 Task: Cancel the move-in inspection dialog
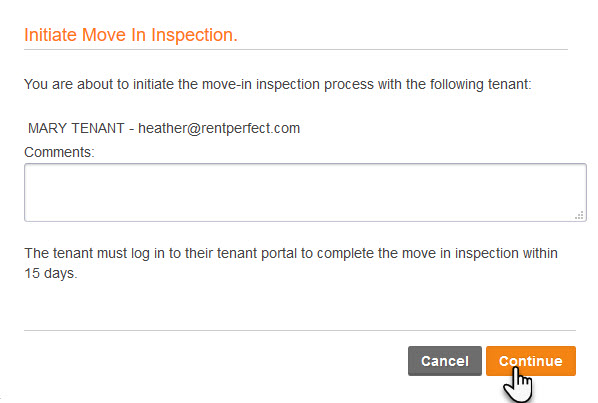tap(445, 361)
